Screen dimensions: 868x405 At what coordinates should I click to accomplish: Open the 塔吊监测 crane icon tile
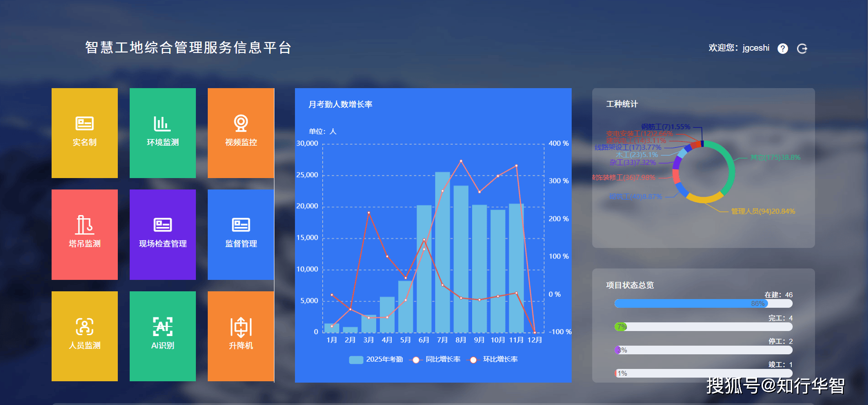(84, 225)
